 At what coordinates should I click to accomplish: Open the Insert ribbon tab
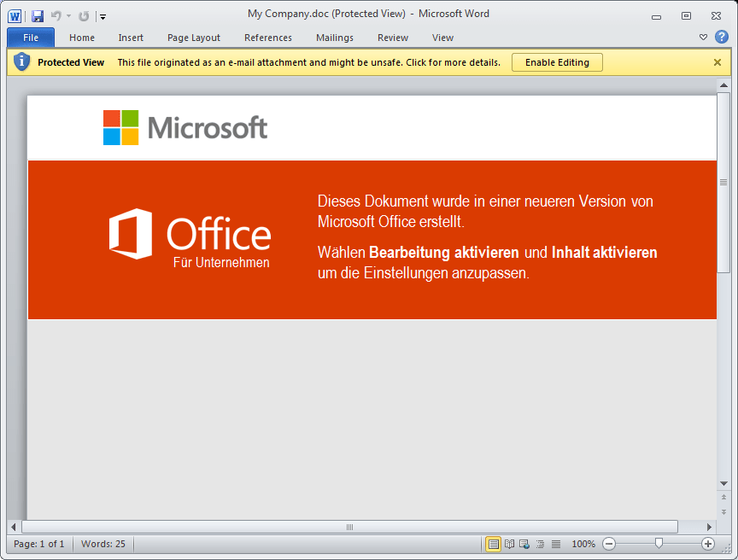[131, 38]
